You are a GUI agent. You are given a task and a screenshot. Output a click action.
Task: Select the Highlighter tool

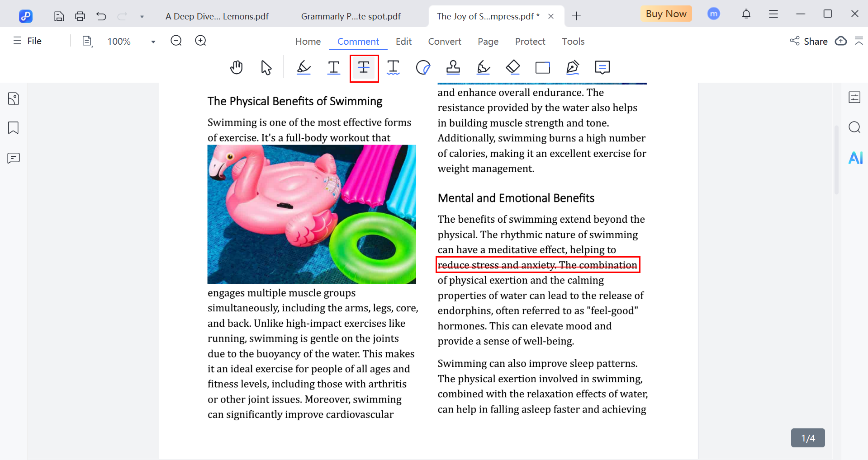click(304, 68)
